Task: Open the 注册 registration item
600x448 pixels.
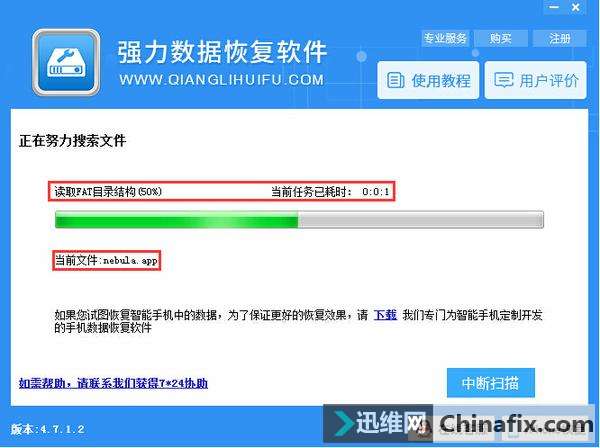Action: tap(559, 38)
